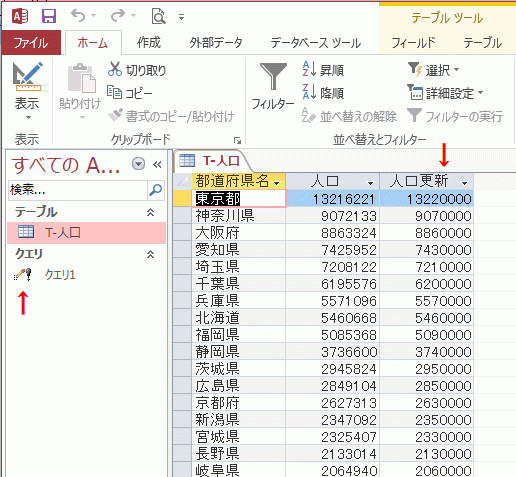Click the 静岡県 cell
This screenshot has height=477, width=516.
tap(239, 352)
